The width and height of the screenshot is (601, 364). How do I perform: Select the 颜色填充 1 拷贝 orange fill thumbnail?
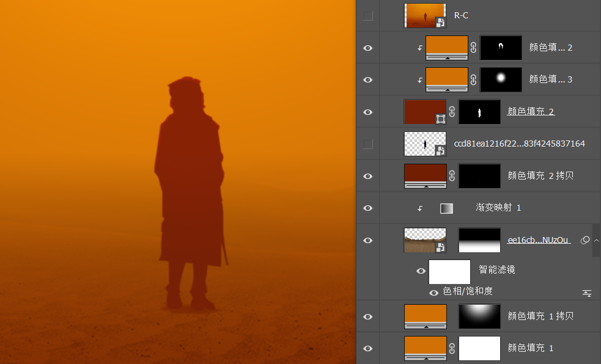point(425,316)
